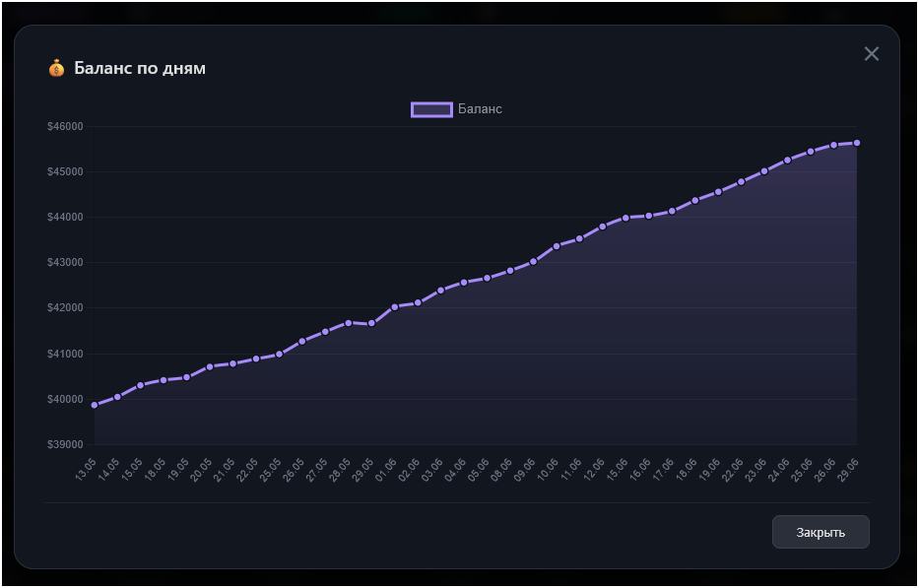Click the Баланс по дням heading text
This screenshot has width=919, height=588.
[x=140, y=69]
